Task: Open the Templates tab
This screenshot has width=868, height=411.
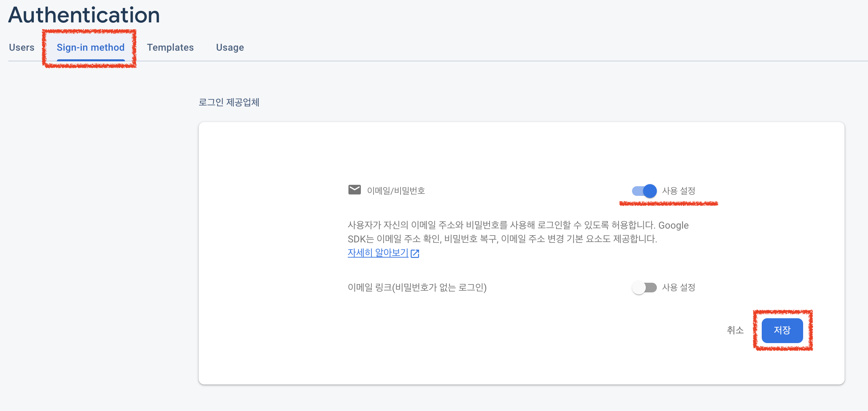Action: point(170,48)
